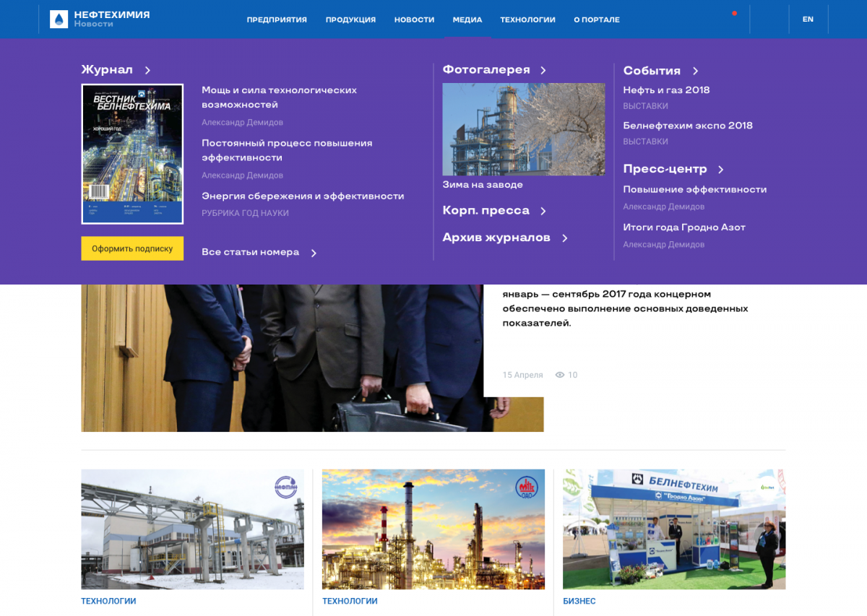Open the Белнефтехим экспо 2018 event
Image resolution: width=867 pixels, height=616 pixels.
[688, 126]
